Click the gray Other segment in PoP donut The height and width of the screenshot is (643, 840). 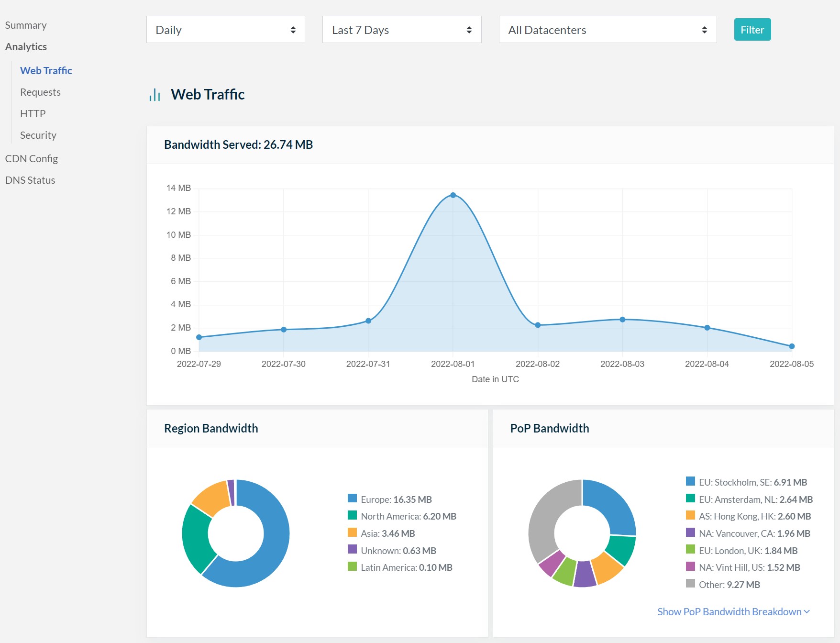click(546, 518)
